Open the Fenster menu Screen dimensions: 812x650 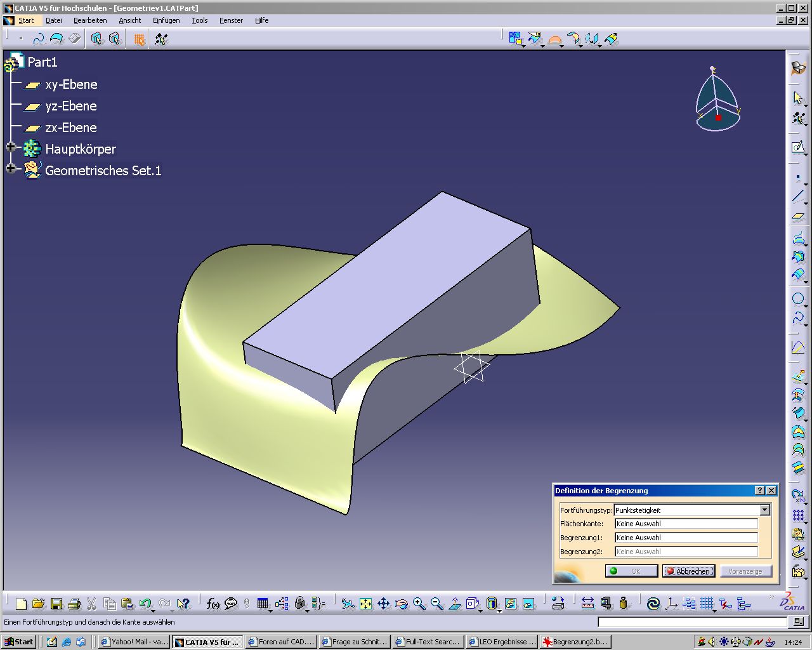(x=232, y=20)
